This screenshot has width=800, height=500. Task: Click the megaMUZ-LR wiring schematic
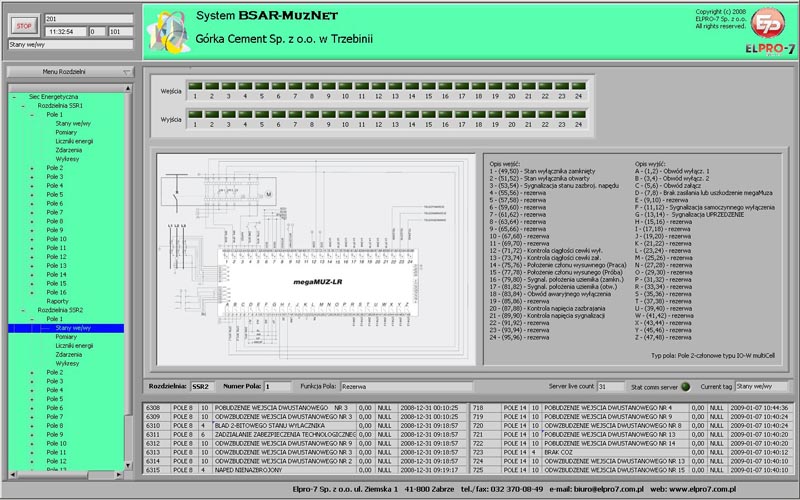click(316, 259)
